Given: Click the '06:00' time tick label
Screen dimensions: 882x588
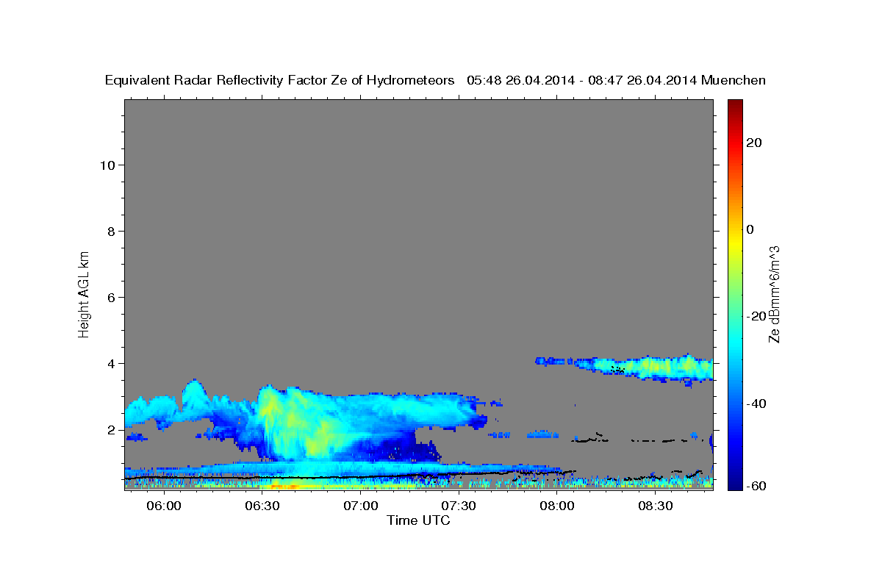Looking at the screenshot, I should coord(164,506).
